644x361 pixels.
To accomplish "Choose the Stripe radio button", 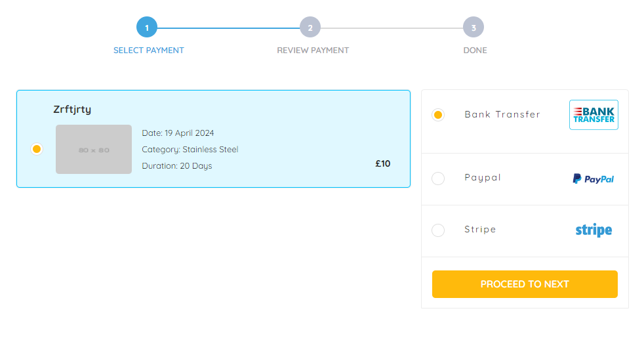I will (x=438, y=230).
